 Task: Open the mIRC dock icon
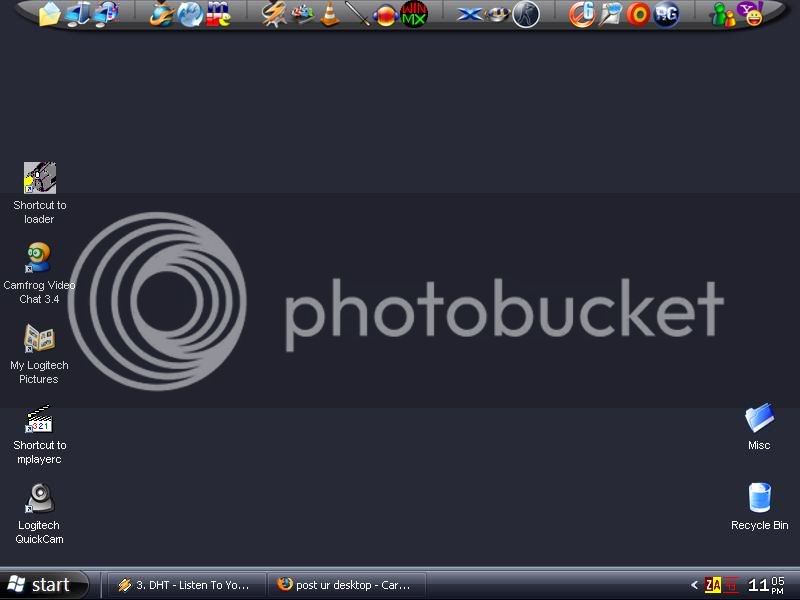click(x=218, y=14)
